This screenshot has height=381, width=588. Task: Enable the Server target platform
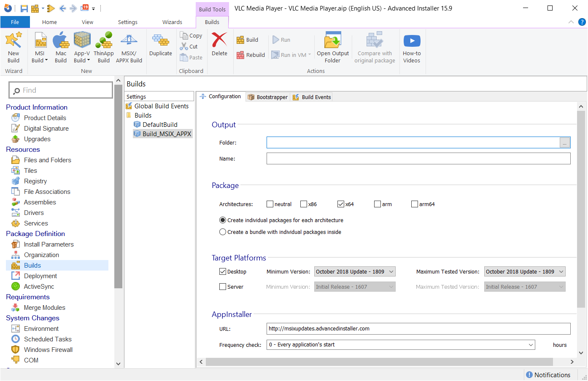tap(223, 287)
